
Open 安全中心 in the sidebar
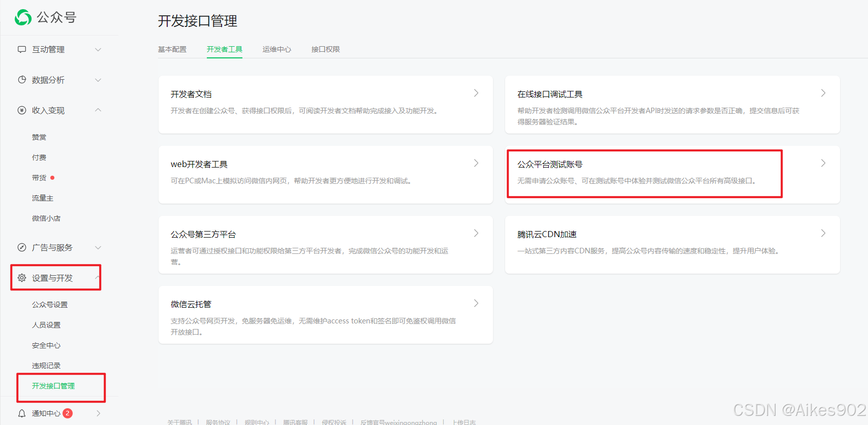tap(46, 345)
